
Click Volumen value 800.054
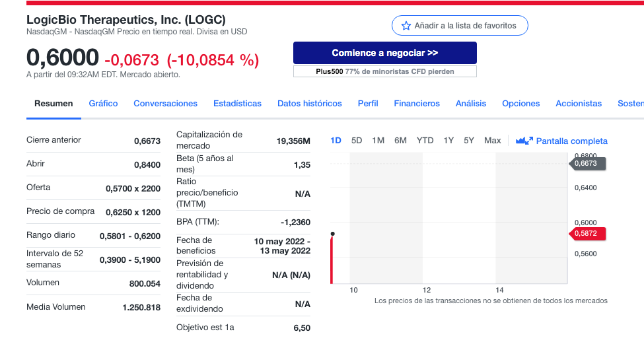[145, 283]
